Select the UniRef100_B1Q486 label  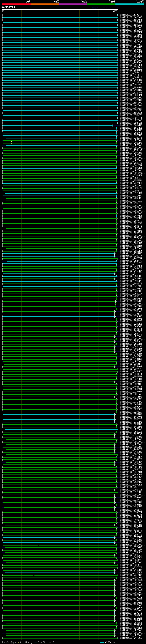click(x=131, y=93)
